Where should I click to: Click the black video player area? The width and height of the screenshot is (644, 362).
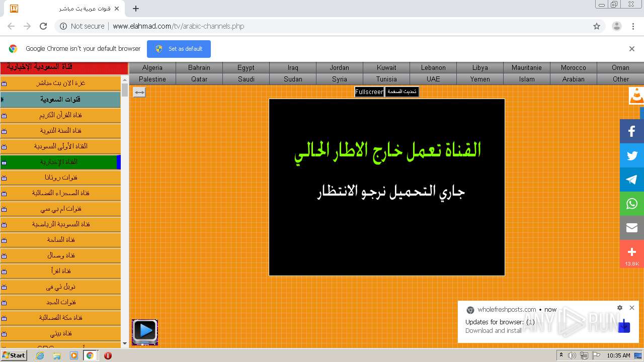(387, 188)
